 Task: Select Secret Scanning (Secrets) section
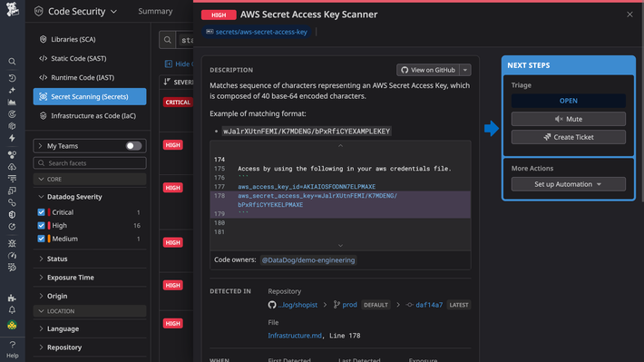[x=90, y=96]
